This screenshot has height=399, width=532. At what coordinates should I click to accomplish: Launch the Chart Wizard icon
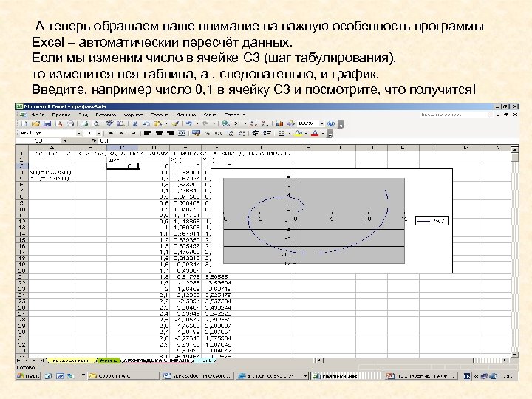click(x=279, y=123)
